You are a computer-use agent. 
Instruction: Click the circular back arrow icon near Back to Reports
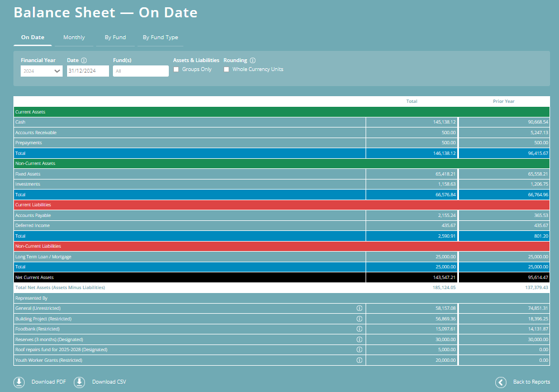pos(500,382)
